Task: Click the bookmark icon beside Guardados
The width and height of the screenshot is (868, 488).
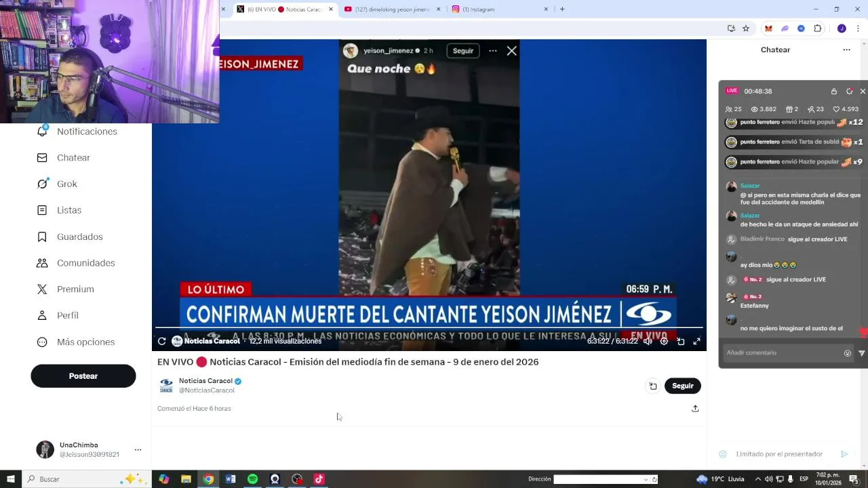Action: [42, 237]
